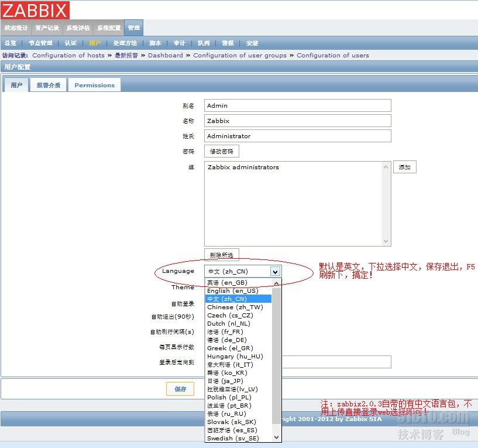
Task: Choose Dutch (nl_NL) language option
Action: (x=238, y=323)
